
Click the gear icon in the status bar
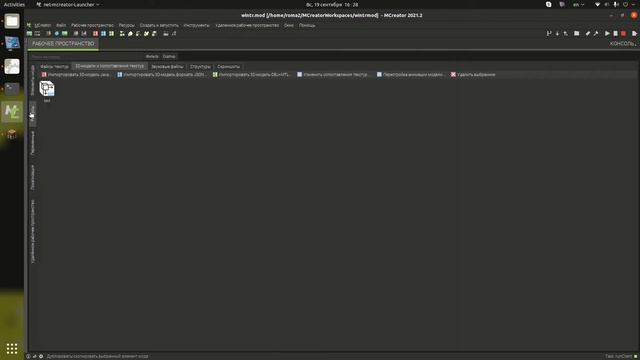coord(41,356)
